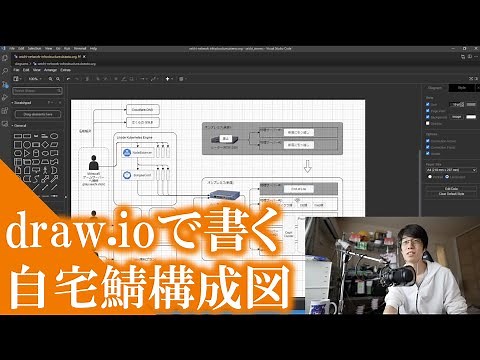Open Remote Explorer in activity bar

pos(5,124)
